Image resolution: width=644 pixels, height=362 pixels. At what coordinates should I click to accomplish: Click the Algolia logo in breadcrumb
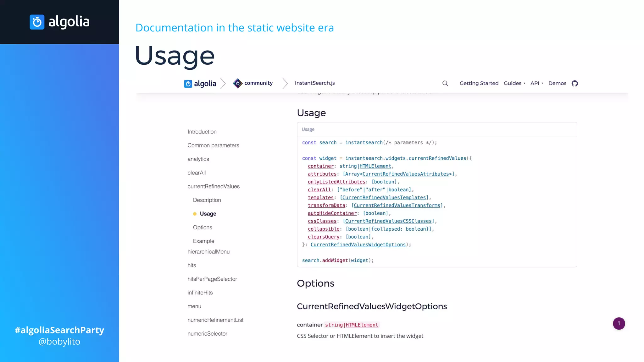(x=200, y=84)
